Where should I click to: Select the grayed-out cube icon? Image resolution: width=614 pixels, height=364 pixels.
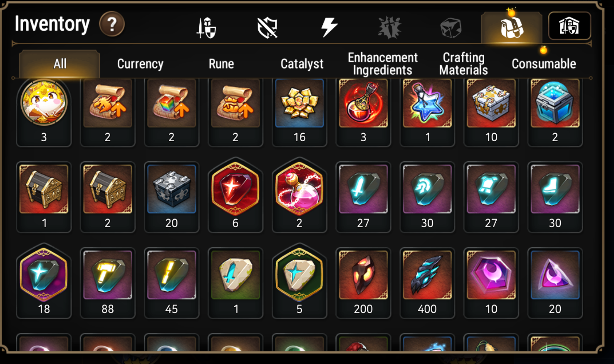451,28
